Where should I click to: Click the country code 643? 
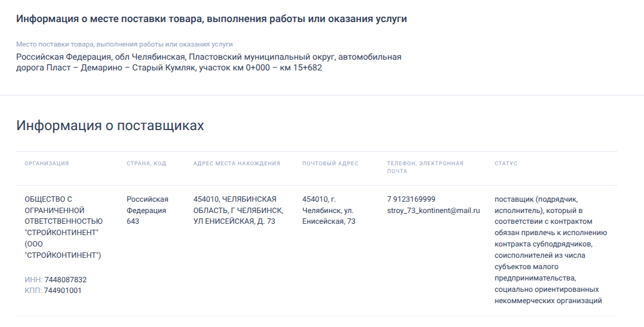(x=133, y=221)
